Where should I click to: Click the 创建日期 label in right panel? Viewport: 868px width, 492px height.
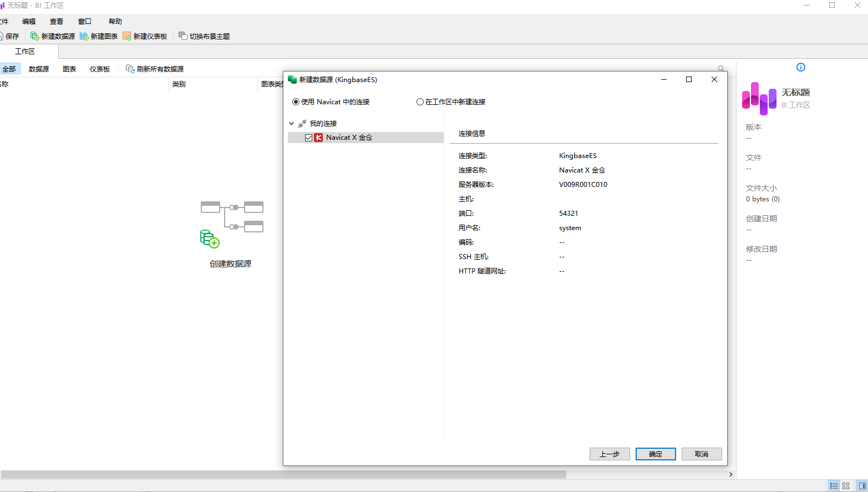pyautogui.click(x=762, y=219)
